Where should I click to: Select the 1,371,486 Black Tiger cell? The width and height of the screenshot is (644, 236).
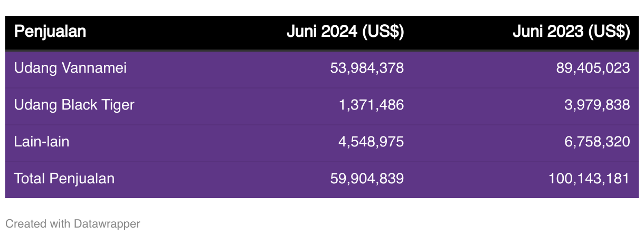[371, 105]
